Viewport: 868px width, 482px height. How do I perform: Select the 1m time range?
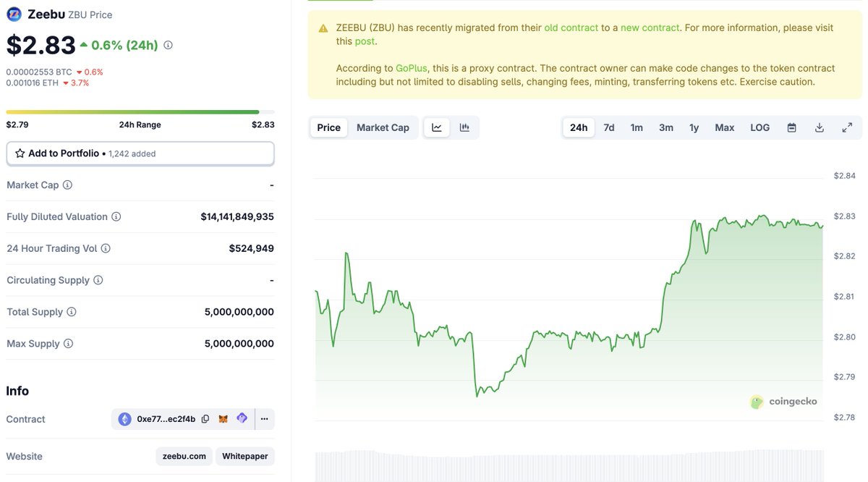click(637, 127)
